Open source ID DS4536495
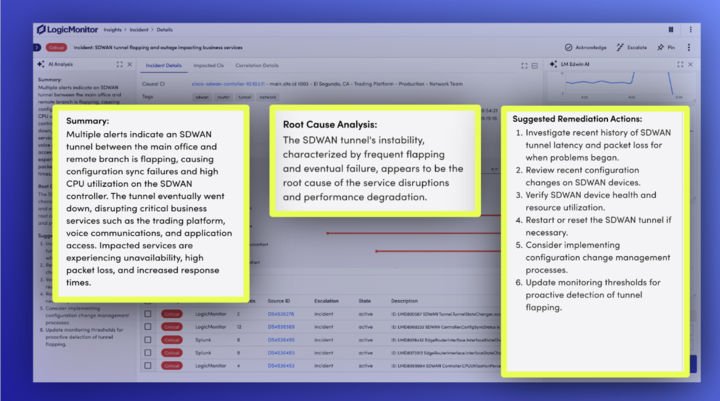This screenshot has height=401, width=720. (x=281, y=340)
